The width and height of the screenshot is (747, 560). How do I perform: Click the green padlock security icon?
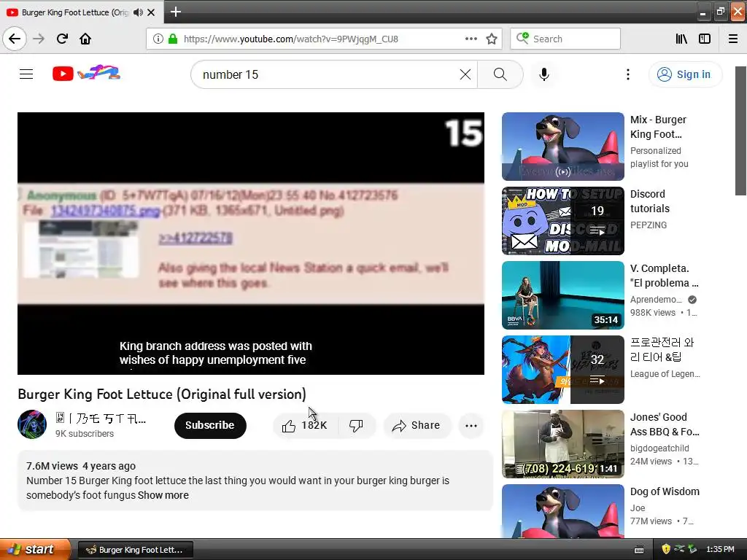pos(173,39)
